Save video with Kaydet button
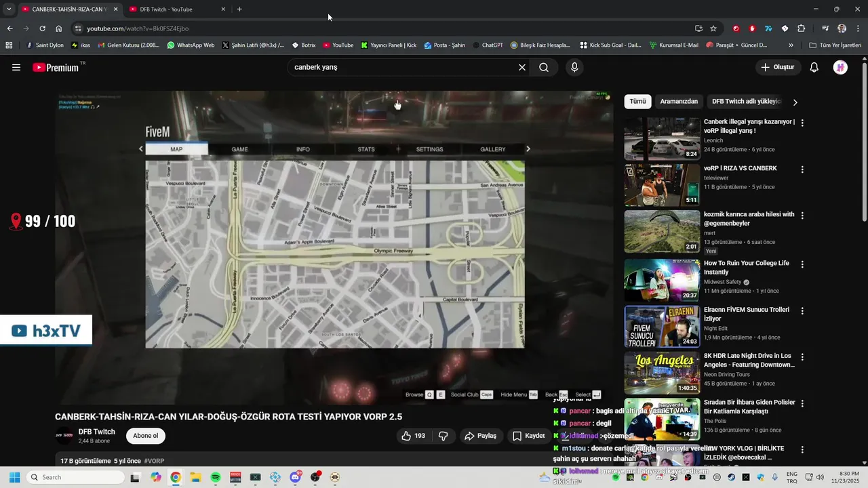 pos(528,436)
